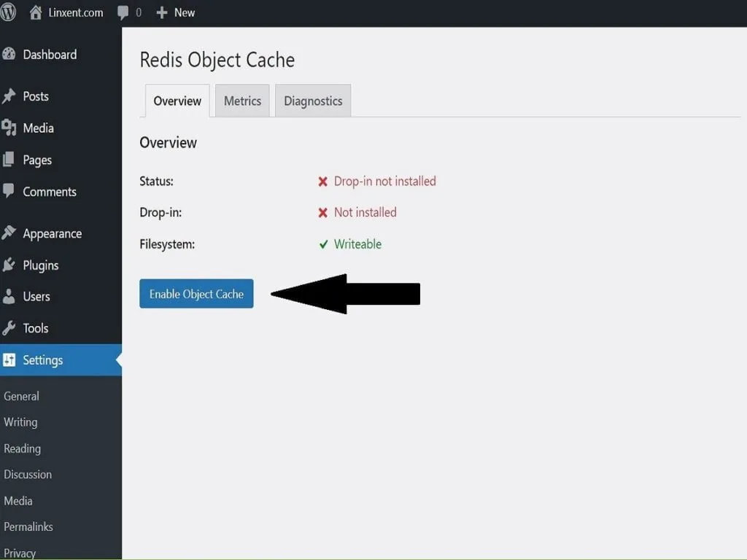Open the Plugins menu item
Image resolution: width=747 pixels, height=560 pixels.
pyautogui.click(x=41, y=265)
